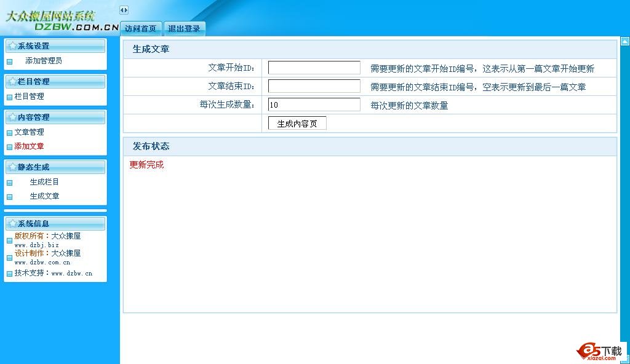This screenshot has width=630, height=364.
Task: Open the 内容管理 section header
Action: 55,117
